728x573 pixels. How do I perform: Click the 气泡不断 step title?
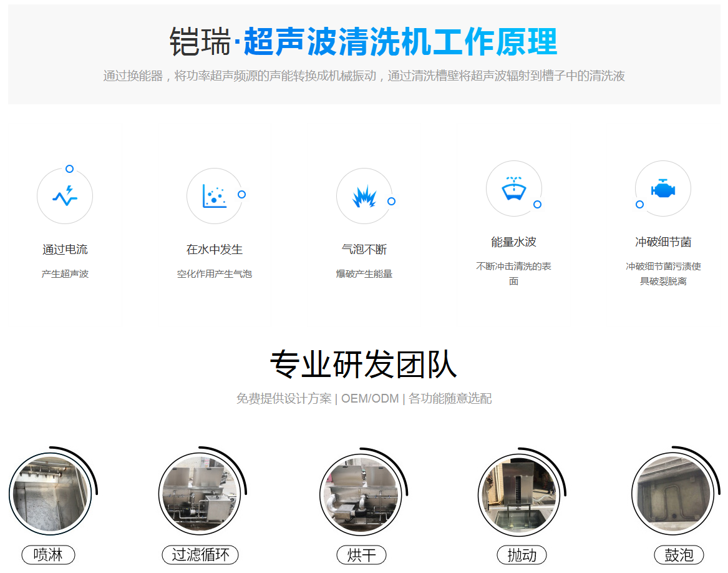[364, 250]
